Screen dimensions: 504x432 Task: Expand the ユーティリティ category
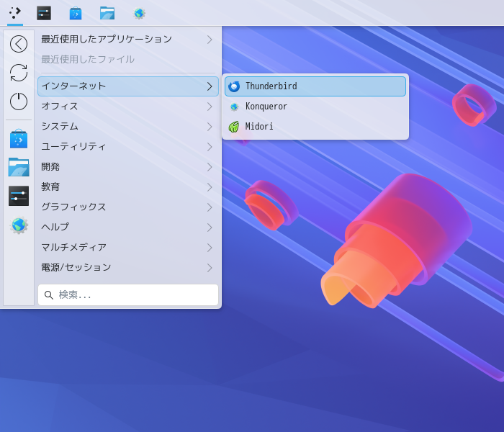pos(128,147)
